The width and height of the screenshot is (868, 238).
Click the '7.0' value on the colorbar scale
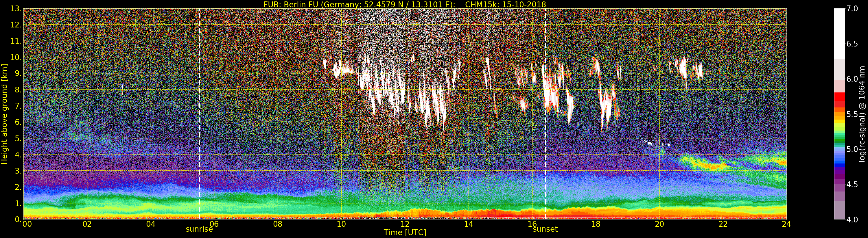click(x=852, y=9)
